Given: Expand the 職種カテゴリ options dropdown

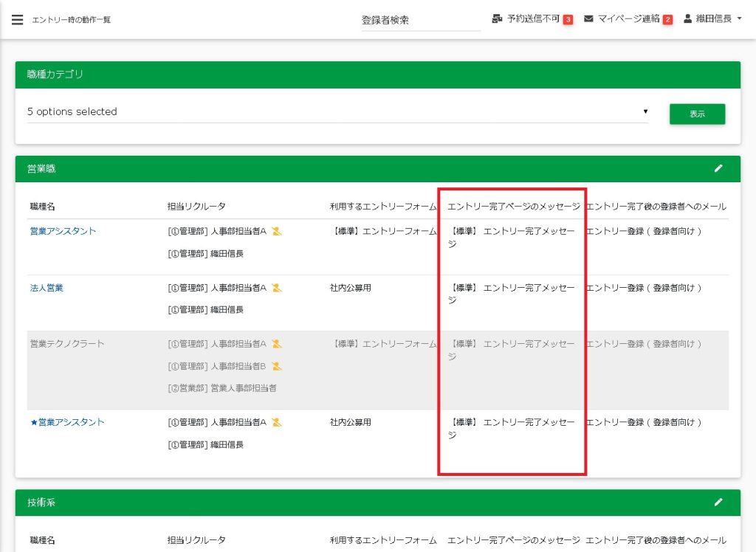Looking at the screenshot, I should click(x=337, y=112).
